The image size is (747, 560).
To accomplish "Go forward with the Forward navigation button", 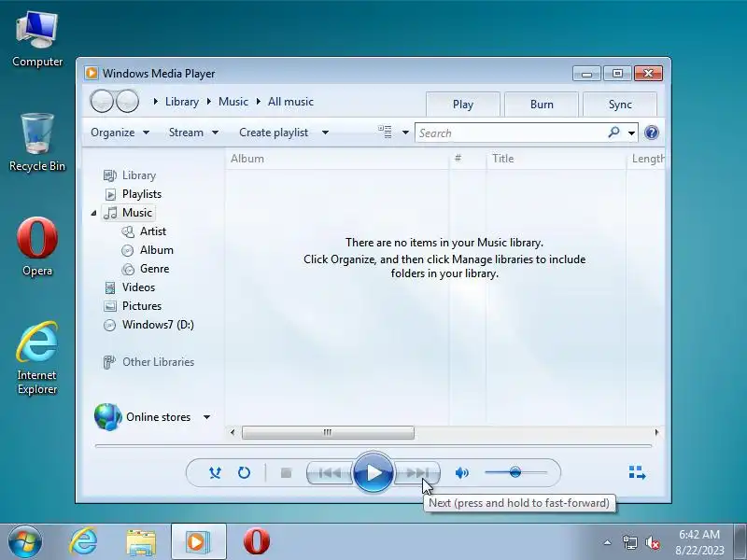I will pyautogui.click(x=127, y=102).
